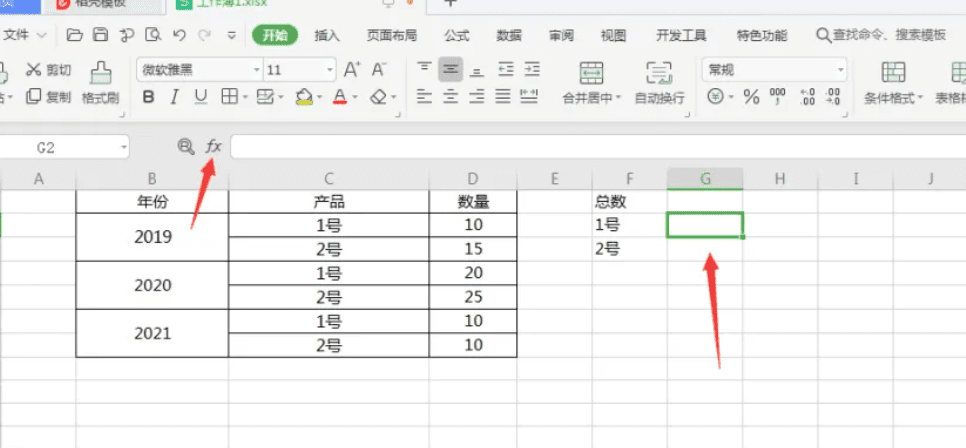Image resolution: width=966 pixels, height=448 pixels.
Task: Toggle italic formatting
Action: click(174, 97)
